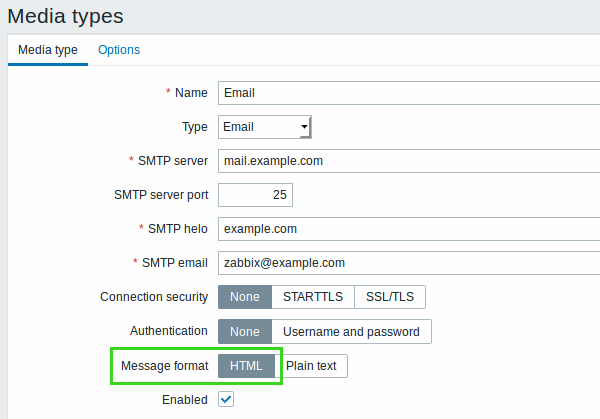
Task: Click the Name input field
Action: (409, 93)
